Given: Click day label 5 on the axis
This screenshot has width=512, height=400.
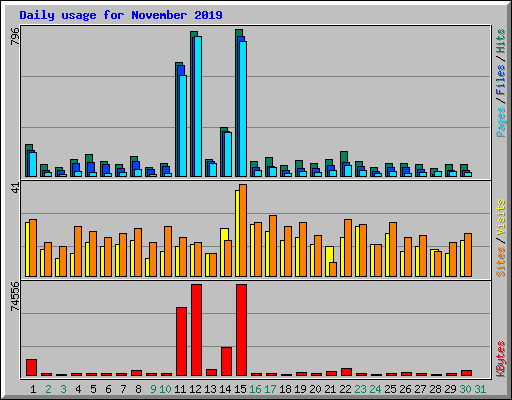Looking at the screenshot, I should point(93,389).
